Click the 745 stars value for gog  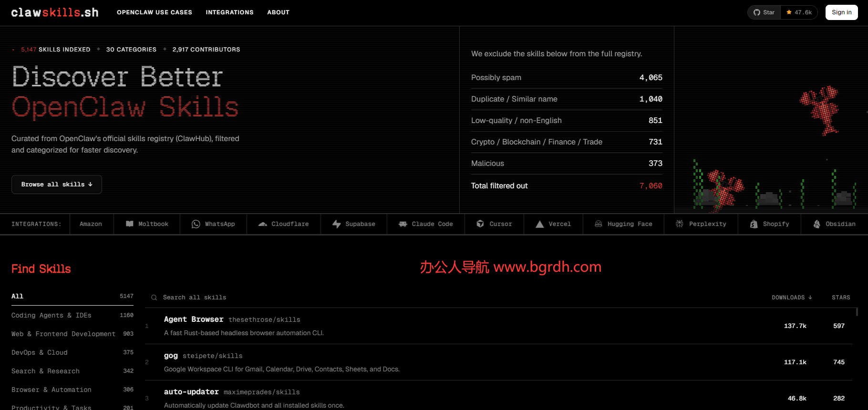[x=839, y=362]
